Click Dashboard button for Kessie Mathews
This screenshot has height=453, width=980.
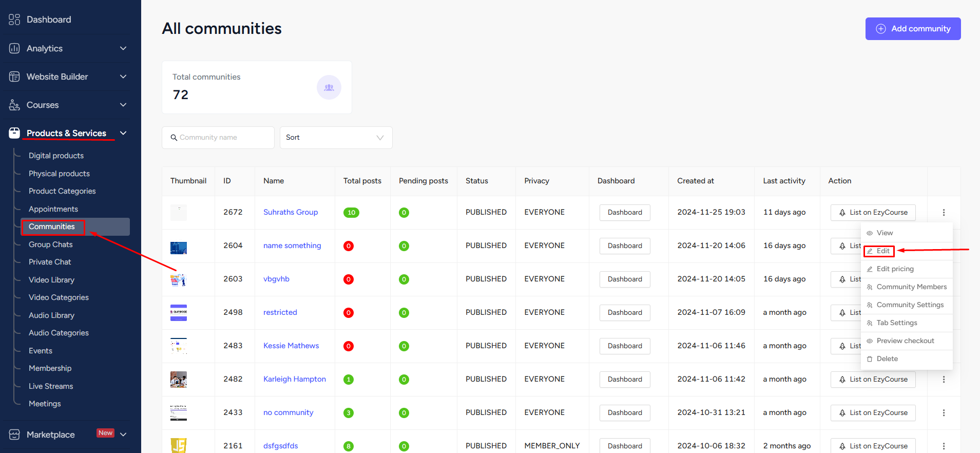[625, 346]
